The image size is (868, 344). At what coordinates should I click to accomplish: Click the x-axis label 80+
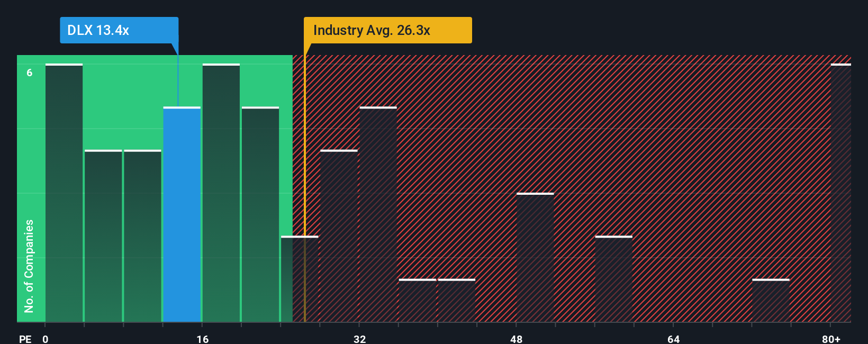[831, 339]
